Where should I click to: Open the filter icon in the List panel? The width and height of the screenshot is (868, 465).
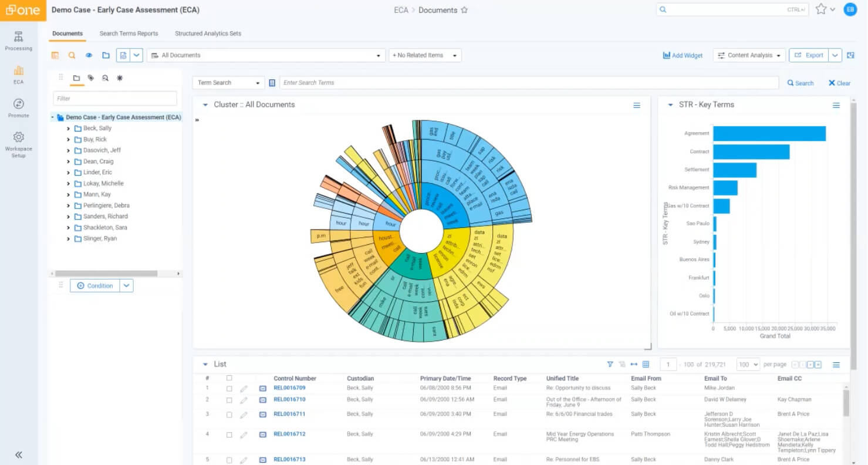point(610,364)
